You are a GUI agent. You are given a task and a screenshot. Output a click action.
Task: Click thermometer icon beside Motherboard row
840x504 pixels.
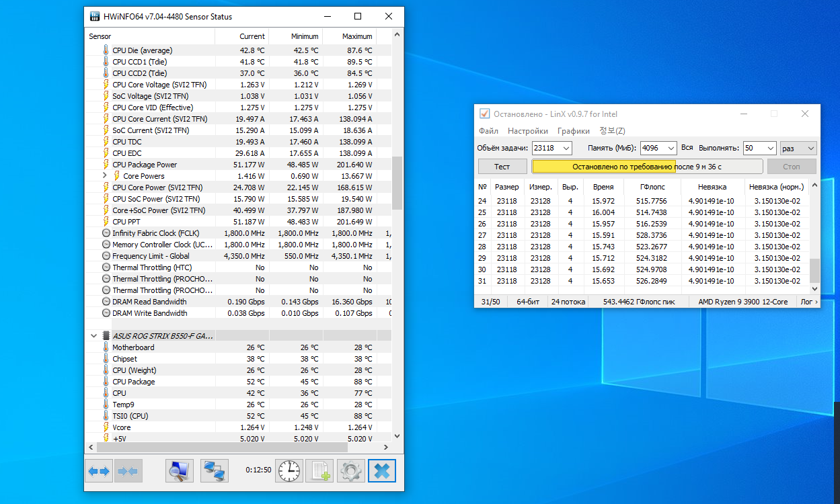click(x=106, y=347)
